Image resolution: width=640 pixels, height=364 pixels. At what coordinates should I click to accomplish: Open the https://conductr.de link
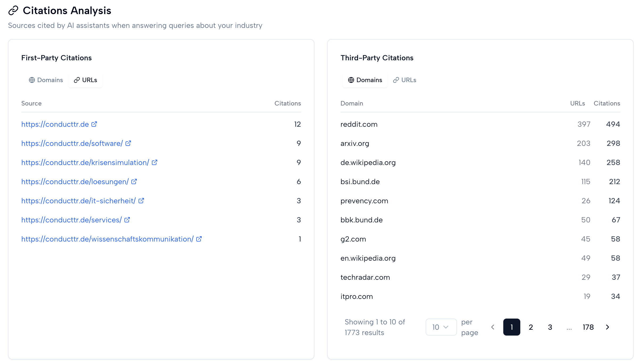tap(55, 124)
